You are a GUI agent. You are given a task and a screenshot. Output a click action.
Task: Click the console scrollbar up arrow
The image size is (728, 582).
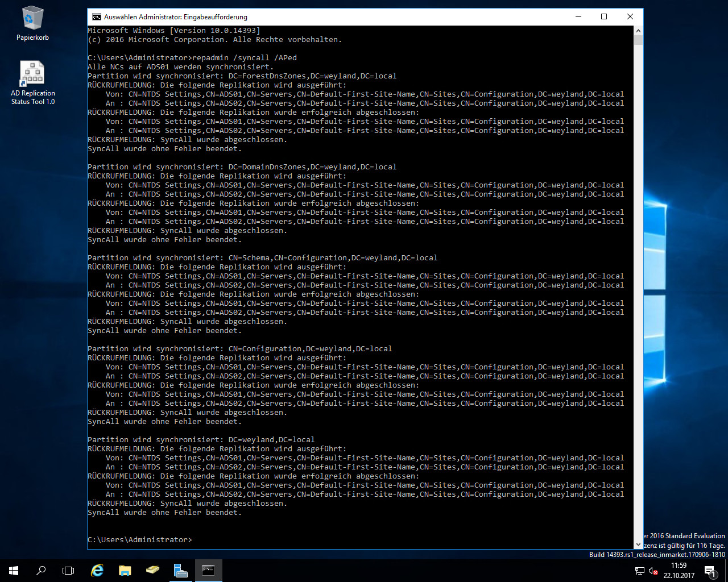point(638,31)
